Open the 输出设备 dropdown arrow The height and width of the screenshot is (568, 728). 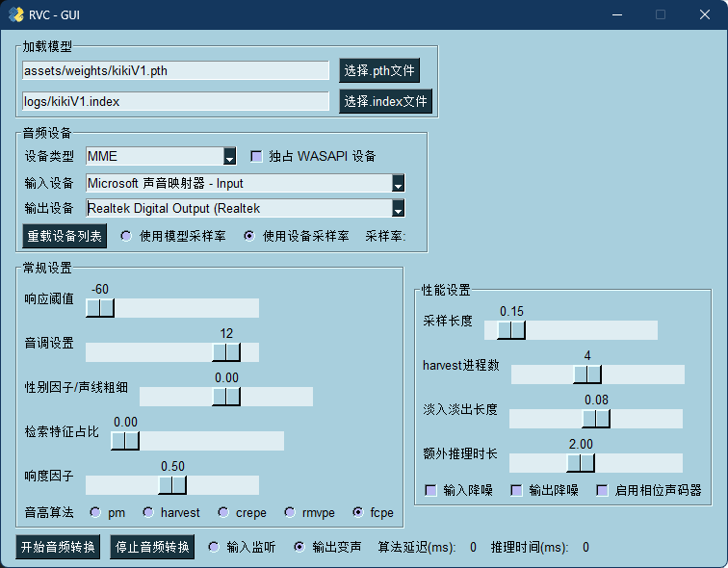[398, 208]
